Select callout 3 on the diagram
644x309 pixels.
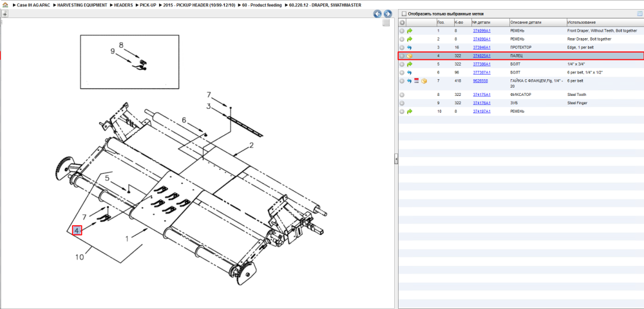[x=209, y=107]
